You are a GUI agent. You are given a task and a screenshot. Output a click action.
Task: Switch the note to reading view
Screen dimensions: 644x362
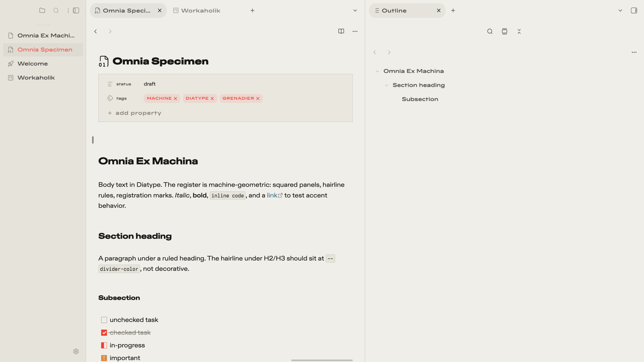click(x=341, y=31)
